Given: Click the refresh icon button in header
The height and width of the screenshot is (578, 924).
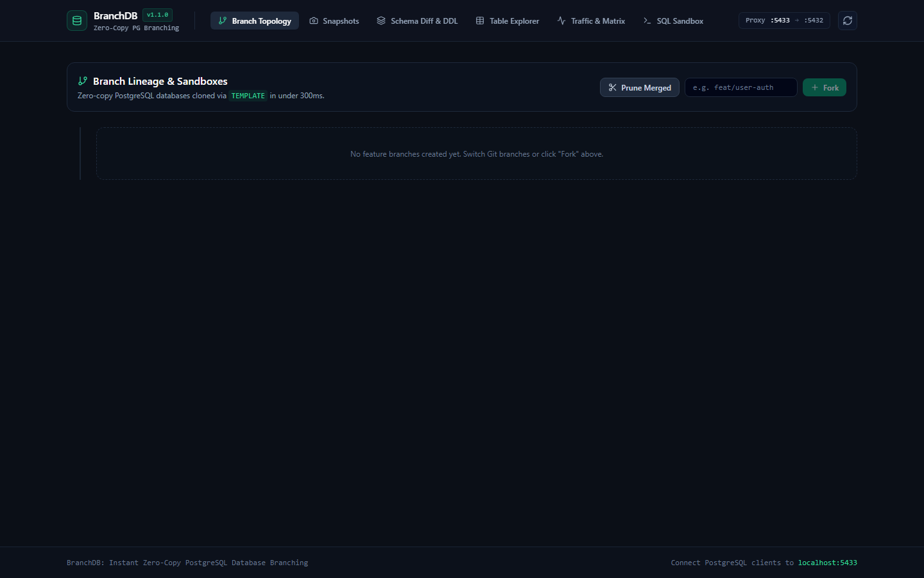Looking at the screenshot, I should pyautogui.click(x=848, y=21).
